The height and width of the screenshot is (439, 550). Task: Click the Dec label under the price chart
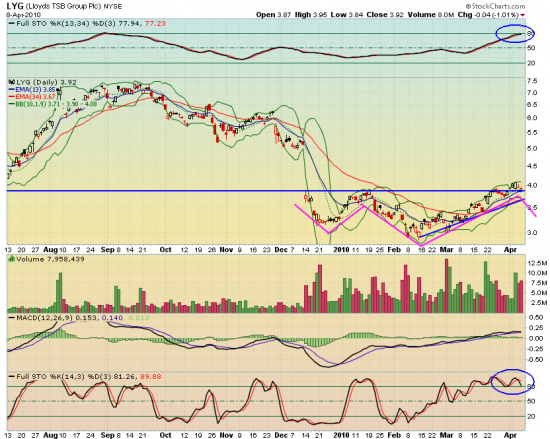coord(281,250)
